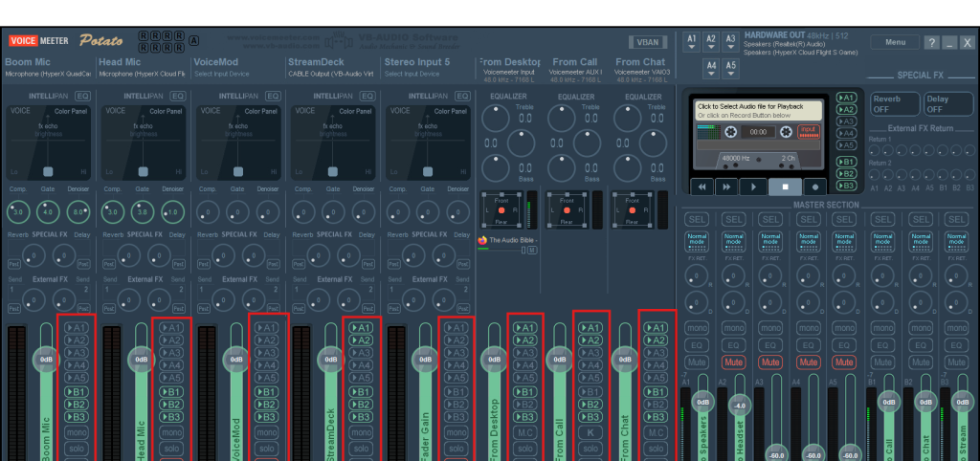Viewport: 980px width, 461px height.
Task: Mute the A1 Speakers master bus
Action: tap(697, 362)
